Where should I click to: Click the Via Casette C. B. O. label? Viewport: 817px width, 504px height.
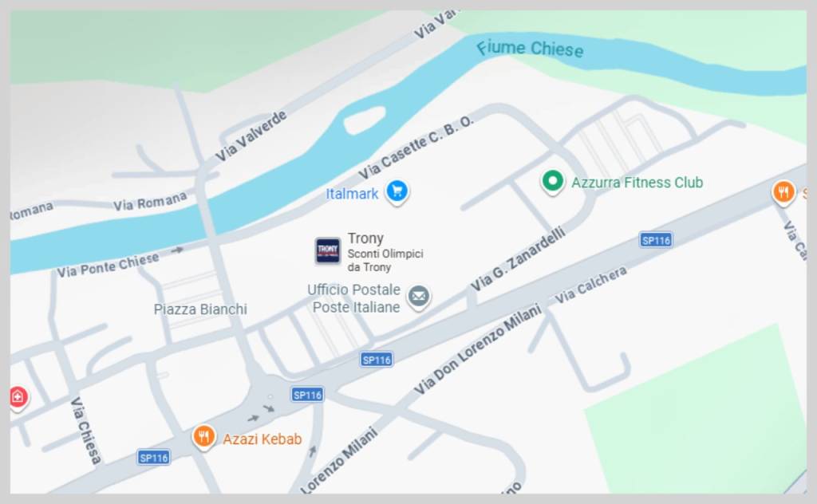pos(416,147)
